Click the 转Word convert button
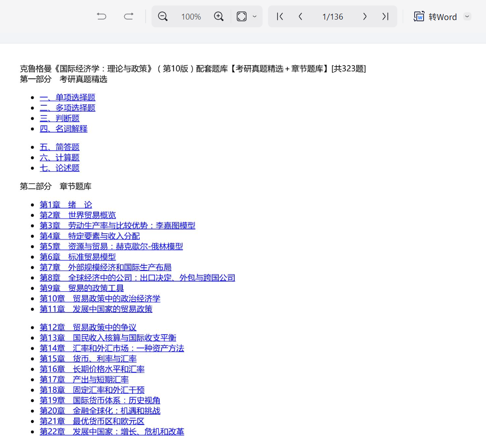 [x=435, y=17]
